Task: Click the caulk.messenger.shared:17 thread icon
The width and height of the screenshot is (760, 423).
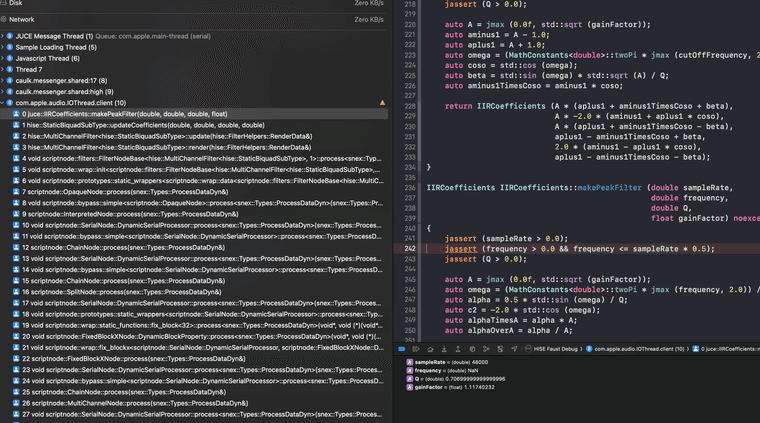Action: 10,81
